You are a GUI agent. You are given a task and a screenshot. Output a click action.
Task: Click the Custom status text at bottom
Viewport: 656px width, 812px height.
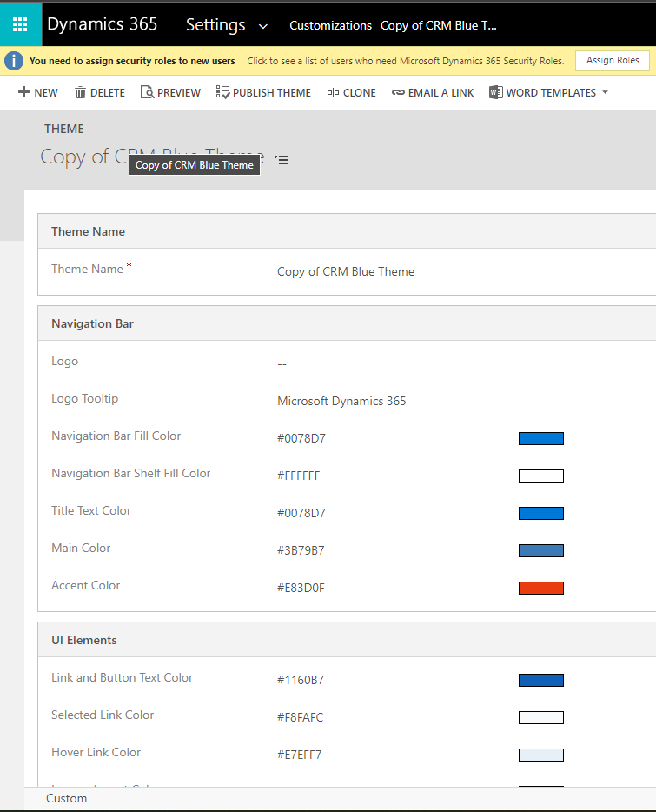click(x=66, y=799)
